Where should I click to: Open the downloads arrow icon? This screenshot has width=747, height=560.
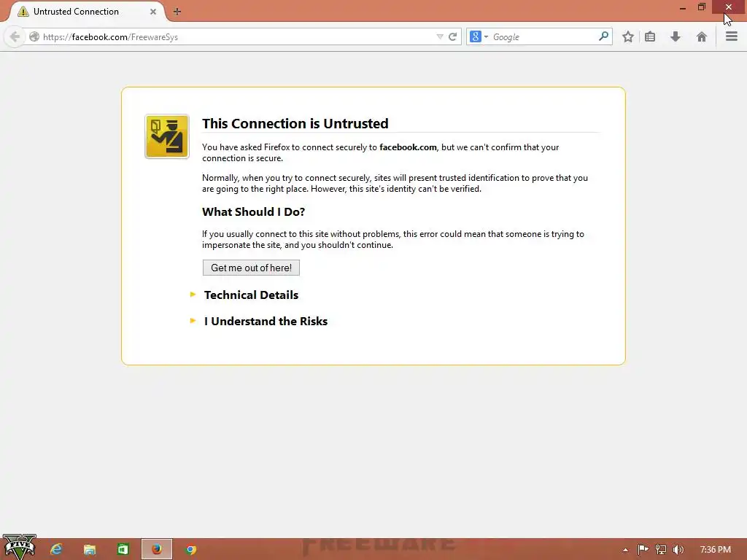(675, 36)
